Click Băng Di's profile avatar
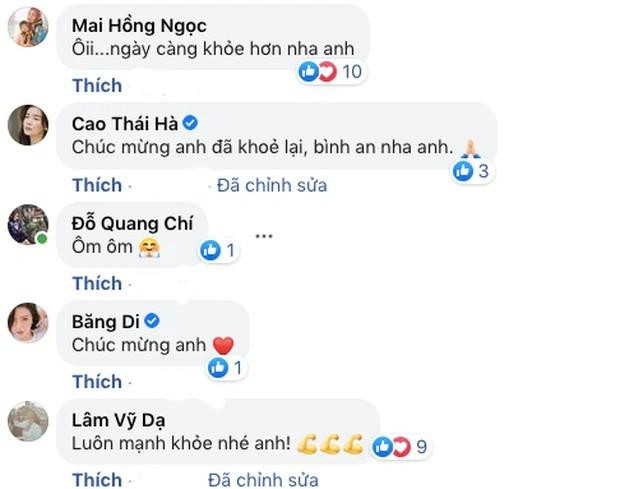 (x=28, y=322)
